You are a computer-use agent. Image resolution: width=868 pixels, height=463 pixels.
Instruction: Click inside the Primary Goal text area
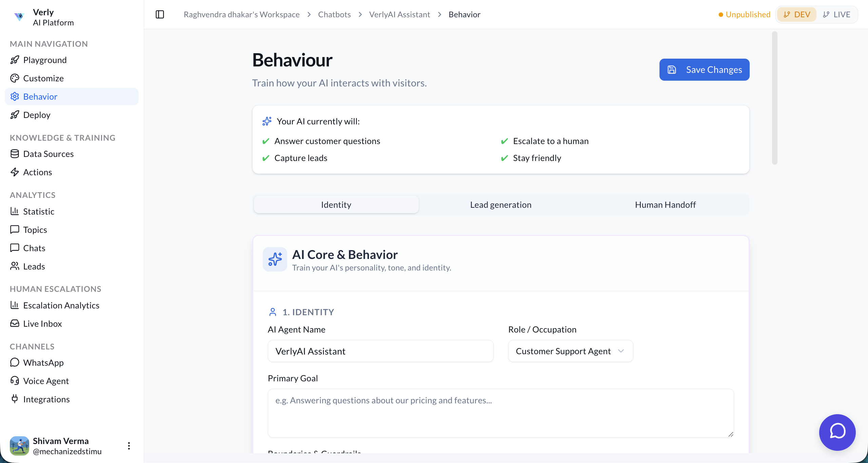tap(500, 413)
